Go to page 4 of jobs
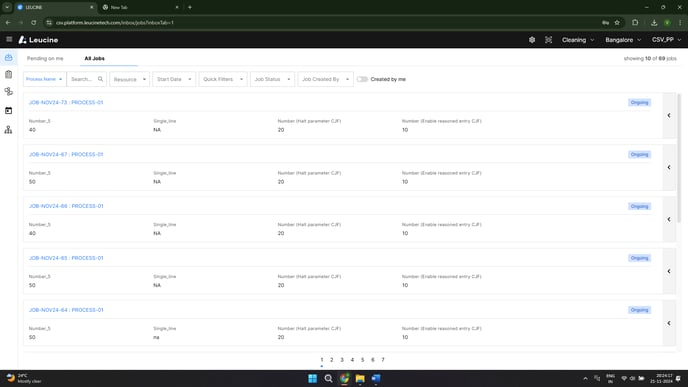The image size is (688, 387). coord(352,360)
